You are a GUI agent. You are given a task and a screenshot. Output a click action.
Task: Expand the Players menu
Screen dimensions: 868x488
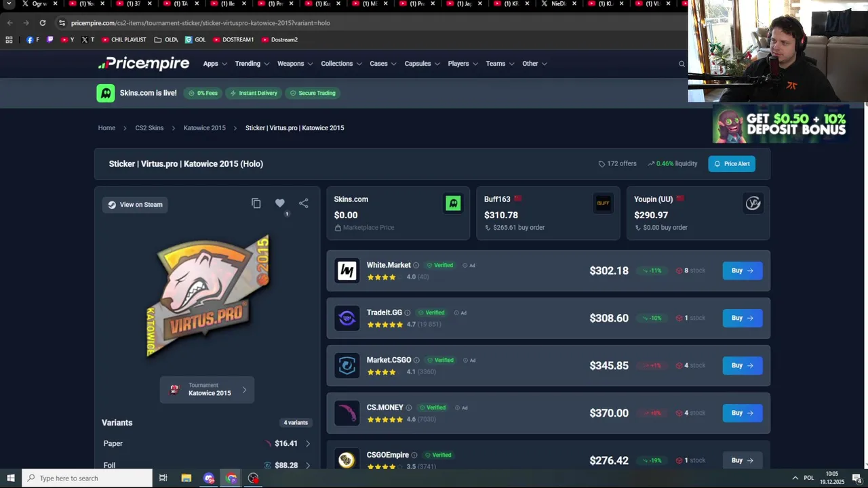tap(462, 64)
